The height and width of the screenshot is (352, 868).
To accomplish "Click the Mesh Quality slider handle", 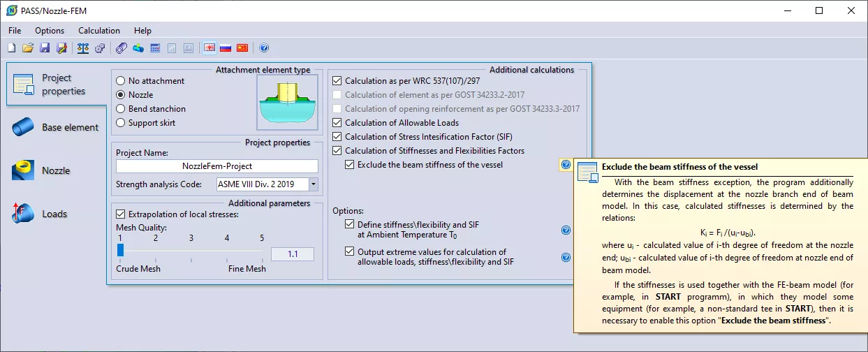I will coord(120,250).
